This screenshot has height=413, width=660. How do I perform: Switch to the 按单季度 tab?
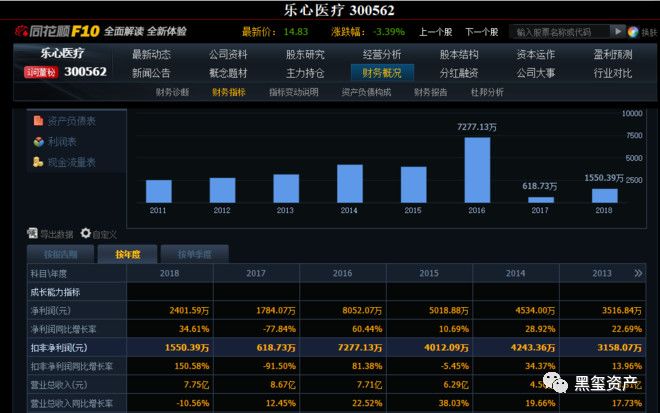coord(194,254)
